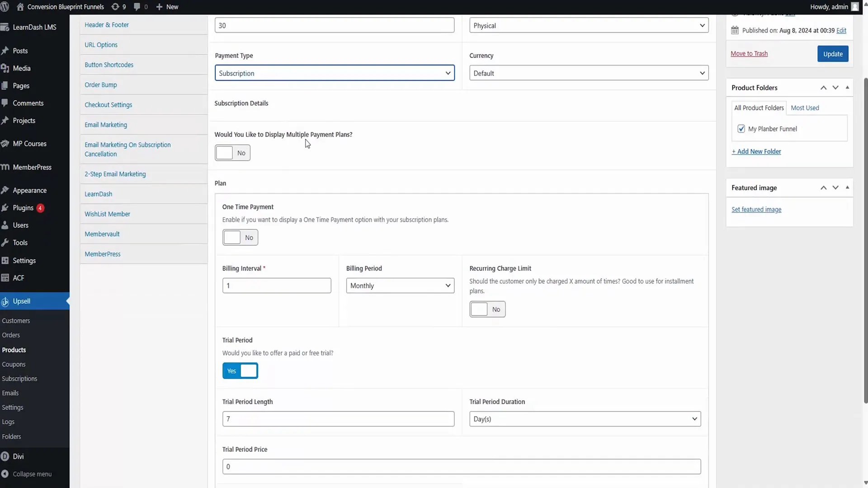Open the WordPress logo menu
Screen dimensions: 868x488
tap(5, 7)
